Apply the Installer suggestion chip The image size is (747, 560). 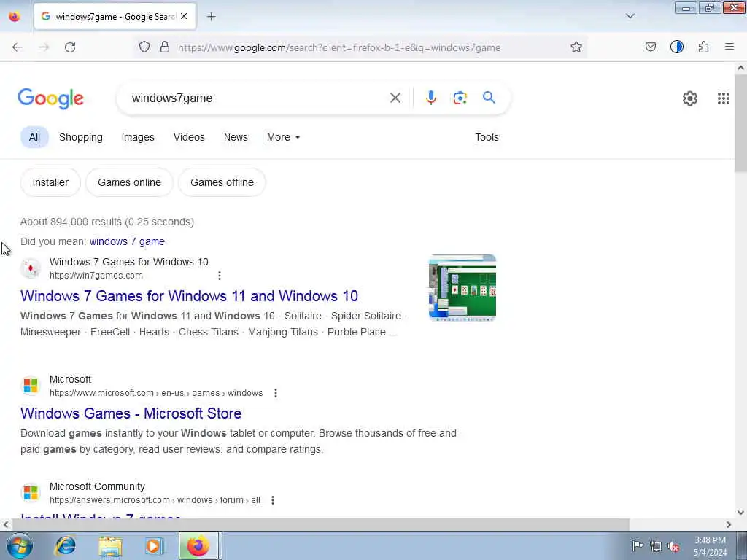[x=50, y=182]
